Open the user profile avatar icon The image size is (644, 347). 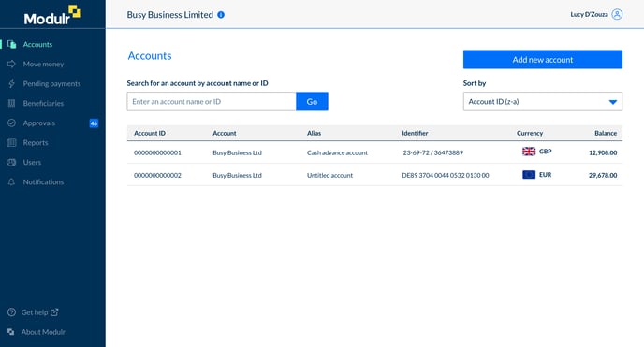coord(617,14)
